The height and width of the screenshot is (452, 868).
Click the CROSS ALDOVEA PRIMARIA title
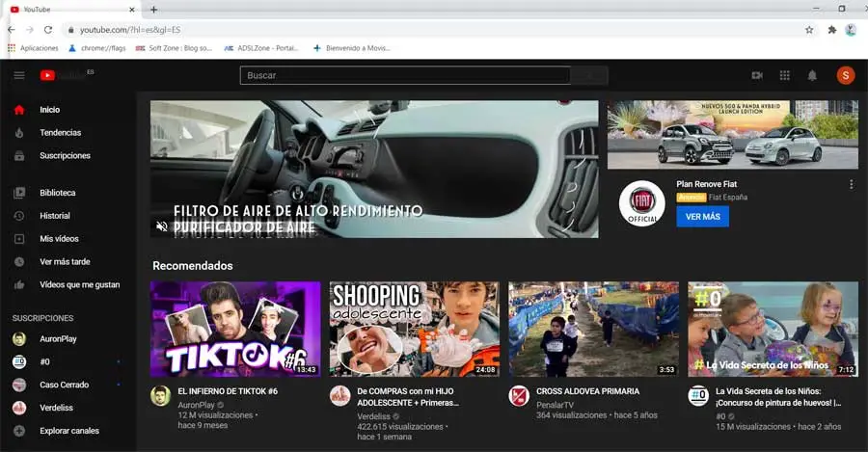point(587,391)
